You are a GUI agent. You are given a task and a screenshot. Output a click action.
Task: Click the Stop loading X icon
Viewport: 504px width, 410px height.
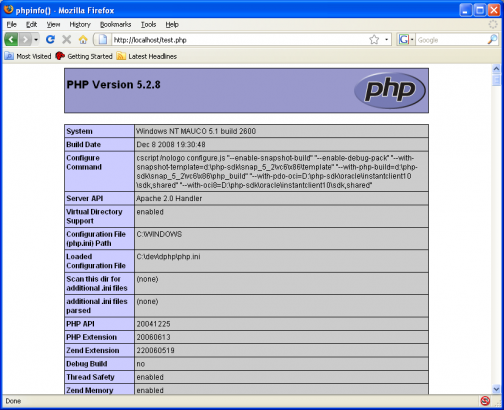coord(67,40)
